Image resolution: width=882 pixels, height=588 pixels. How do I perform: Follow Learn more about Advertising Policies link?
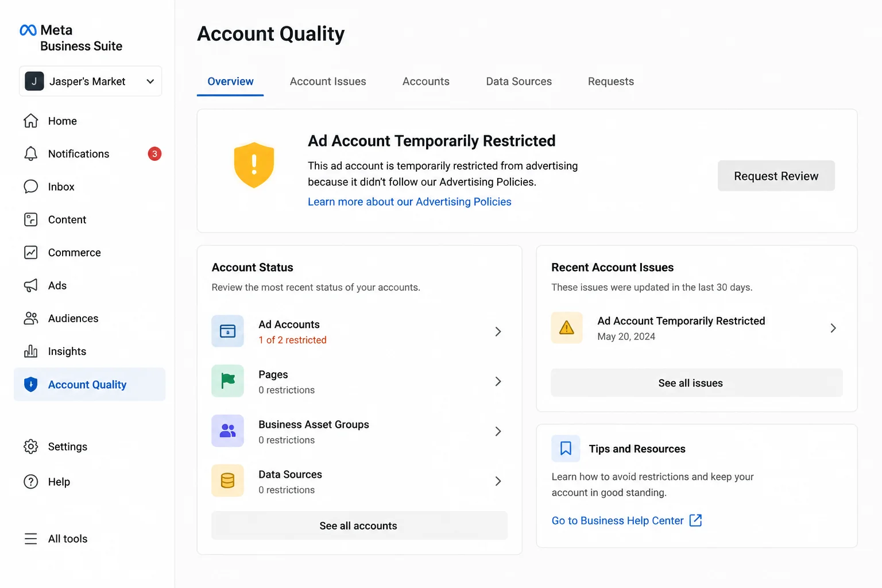(409, 202)
